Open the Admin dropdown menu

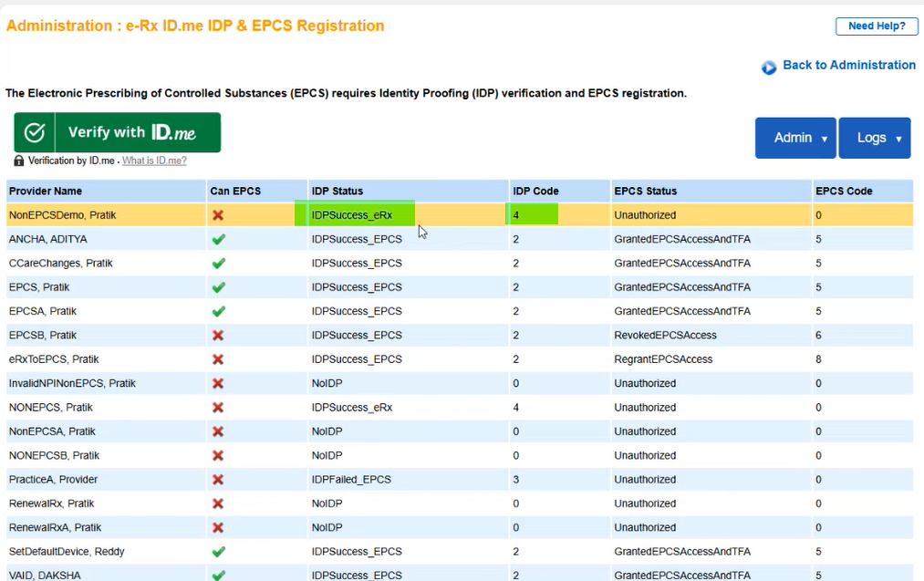794,138
